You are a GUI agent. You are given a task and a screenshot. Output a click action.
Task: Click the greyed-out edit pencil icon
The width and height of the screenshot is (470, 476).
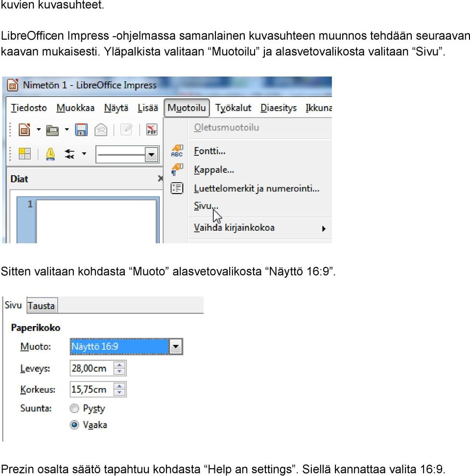tap(126, 130)
